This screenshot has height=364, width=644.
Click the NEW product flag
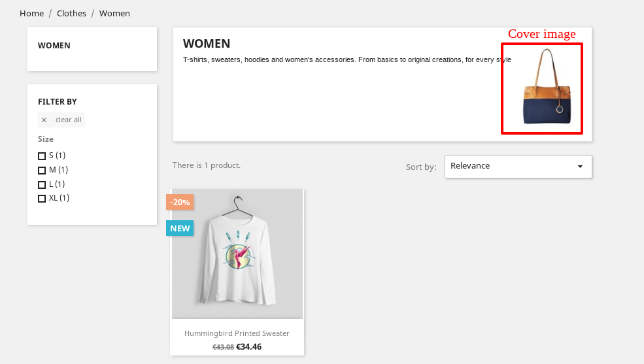(x=180, y=229)
